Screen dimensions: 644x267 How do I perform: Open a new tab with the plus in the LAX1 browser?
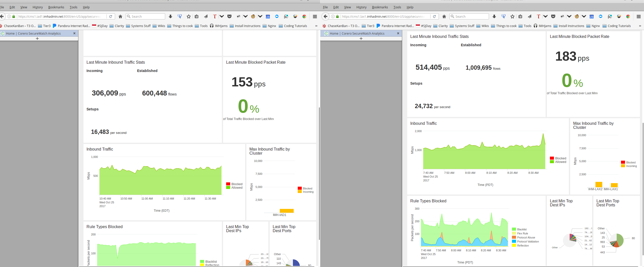(361, 38)
